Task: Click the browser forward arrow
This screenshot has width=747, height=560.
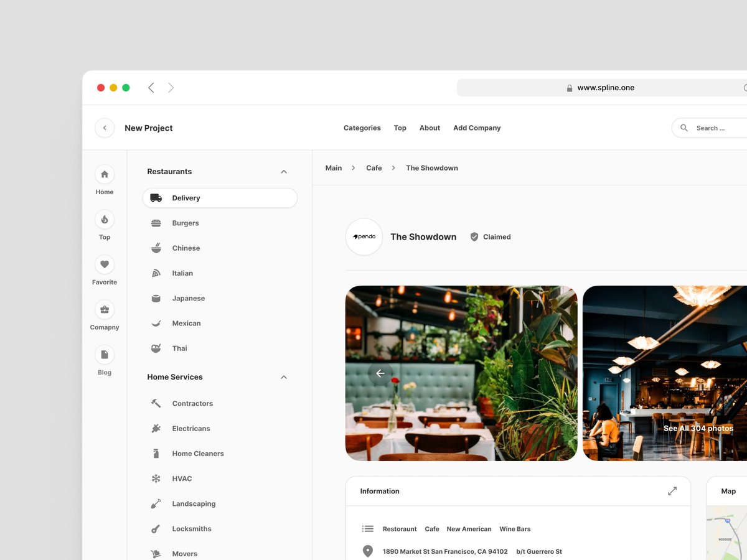Action: [171, 88]
